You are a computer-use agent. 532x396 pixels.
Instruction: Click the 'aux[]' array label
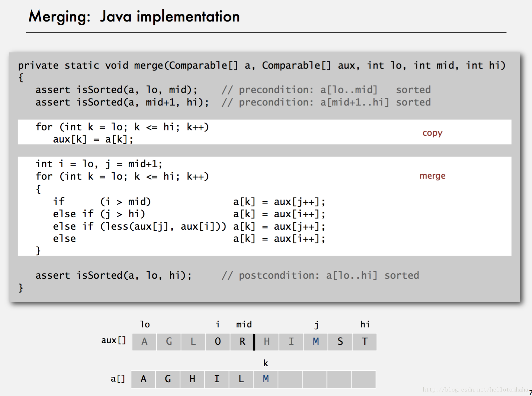click(113, 340)
